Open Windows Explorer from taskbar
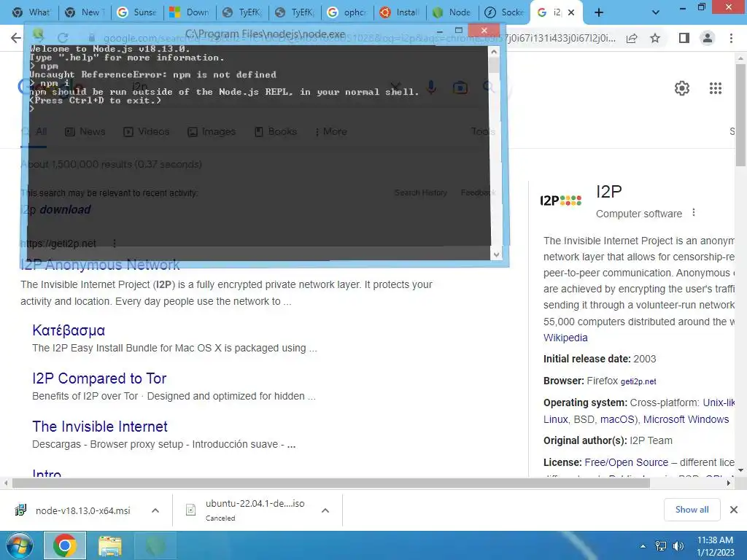 (110, 545)
